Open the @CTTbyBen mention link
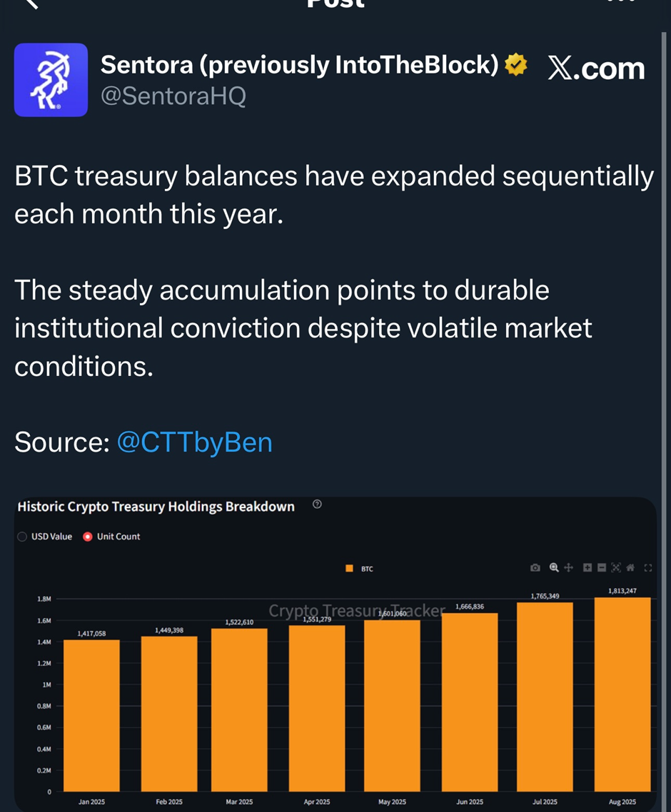671x812 pixels. [194, 442]
